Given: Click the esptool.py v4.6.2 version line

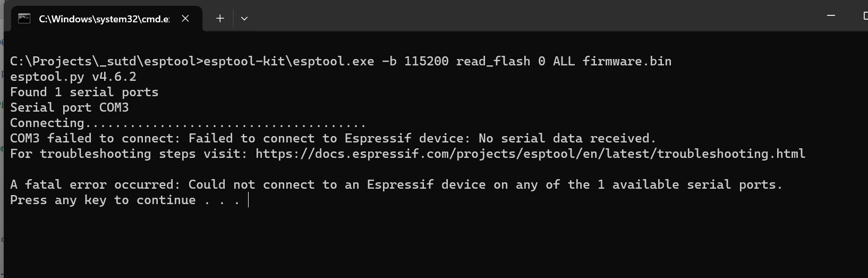Looking at the screenshot, I should 73,77.
